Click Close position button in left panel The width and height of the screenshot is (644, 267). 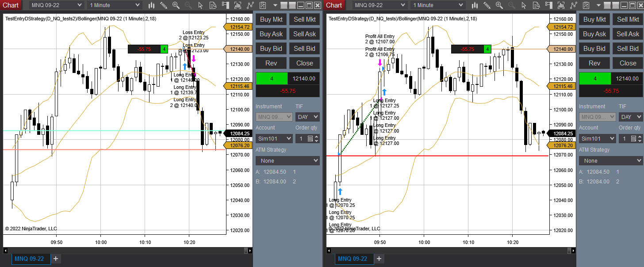tap(305, 63)
